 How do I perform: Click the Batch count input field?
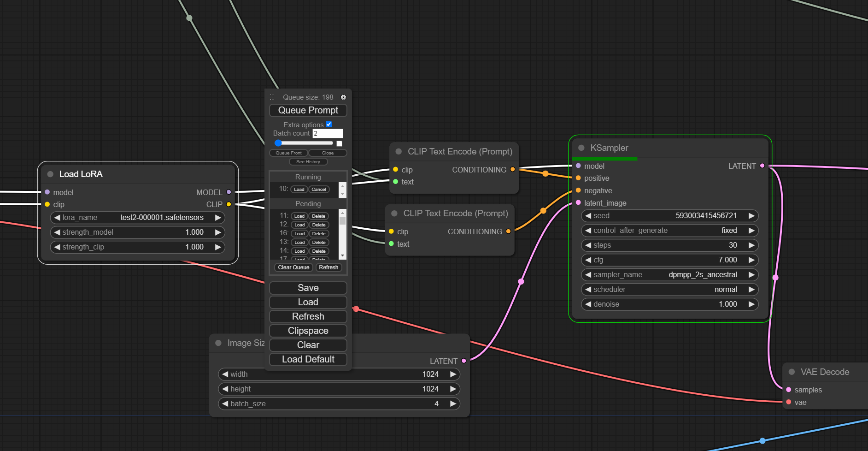[328, 134]
